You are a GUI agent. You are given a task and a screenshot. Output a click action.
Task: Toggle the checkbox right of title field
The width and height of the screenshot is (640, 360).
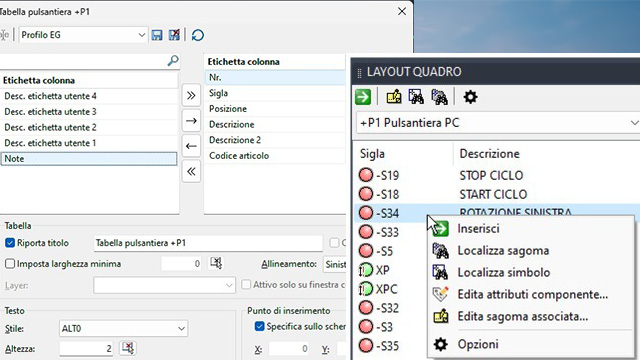[334, 243]
